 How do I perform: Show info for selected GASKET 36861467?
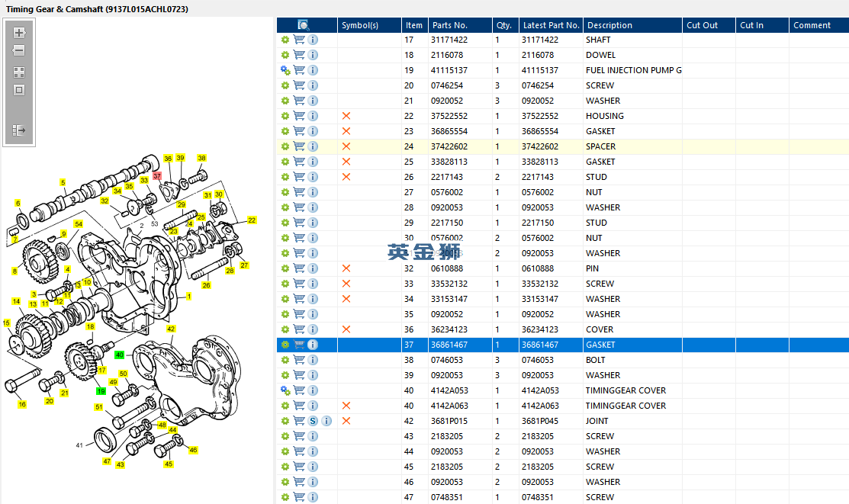click(x=313, y=345)
